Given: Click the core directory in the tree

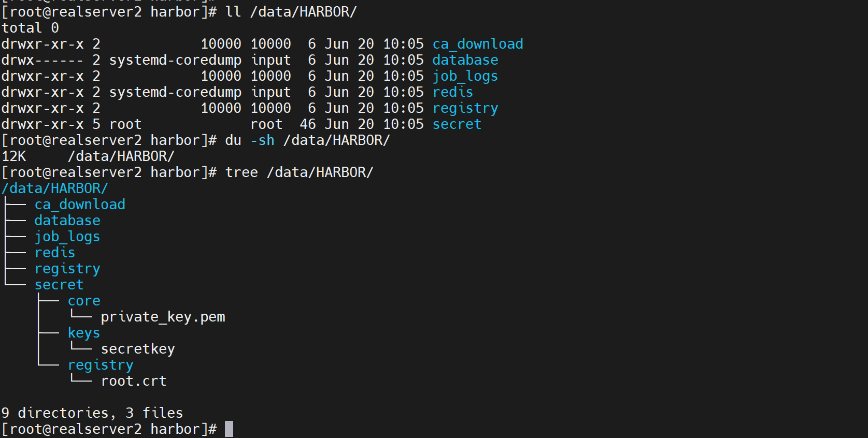Looking at the screenshot, I should [84, 301].
